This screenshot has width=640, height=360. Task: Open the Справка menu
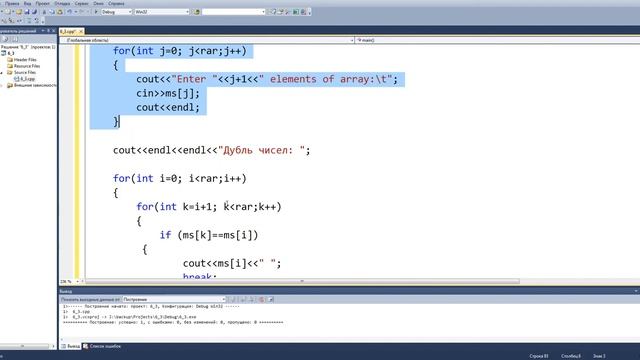(116, 4)
